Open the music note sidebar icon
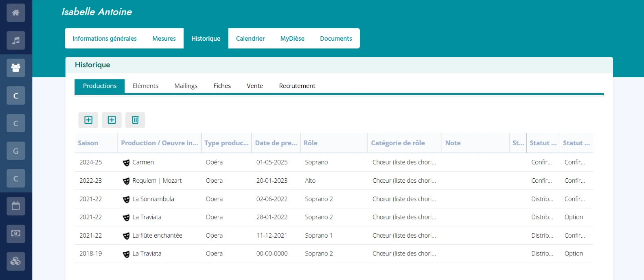This screenshot has width=644, height=280. (15, 40)
